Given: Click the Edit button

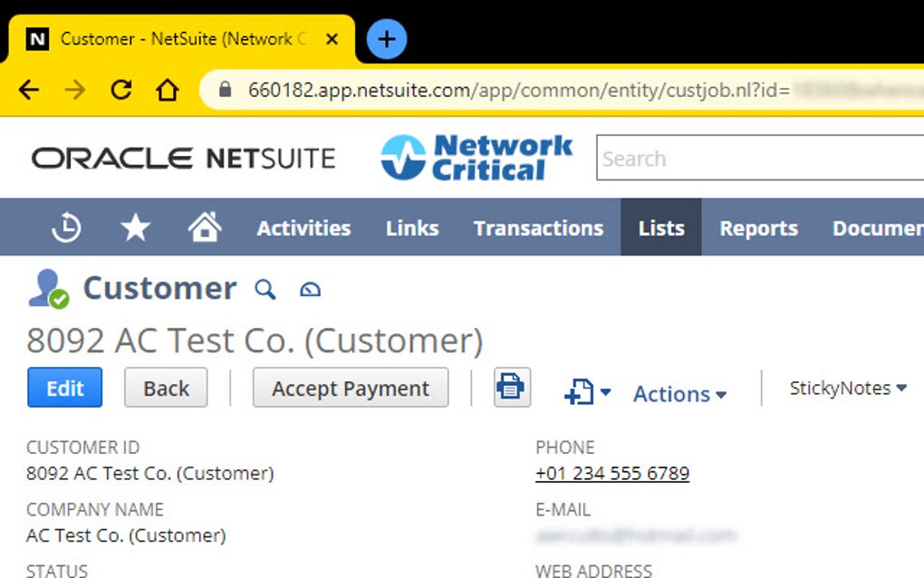Looking at the screenshot, I should coord(64,388).
